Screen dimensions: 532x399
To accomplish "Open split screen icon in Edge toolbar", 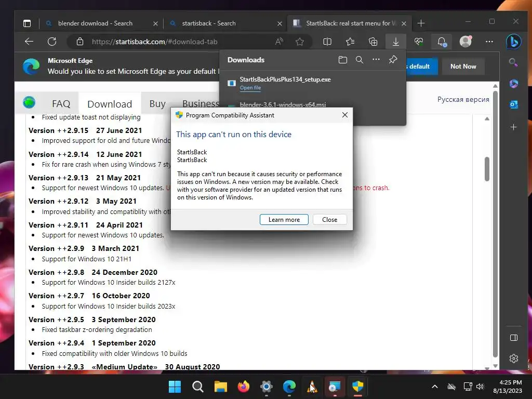I will coord(327,42).
